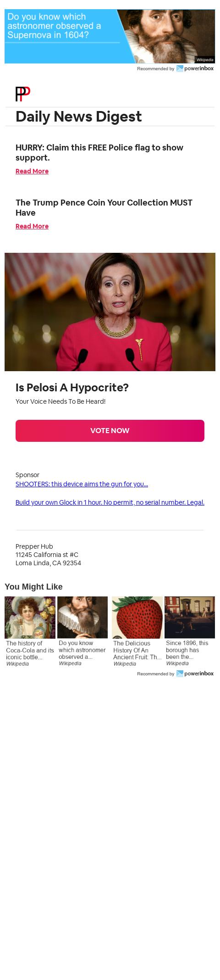Click the Is Pelosi A Hypocrite heading
The width and height of the screenshot is (220, 980).
(72, 388)
